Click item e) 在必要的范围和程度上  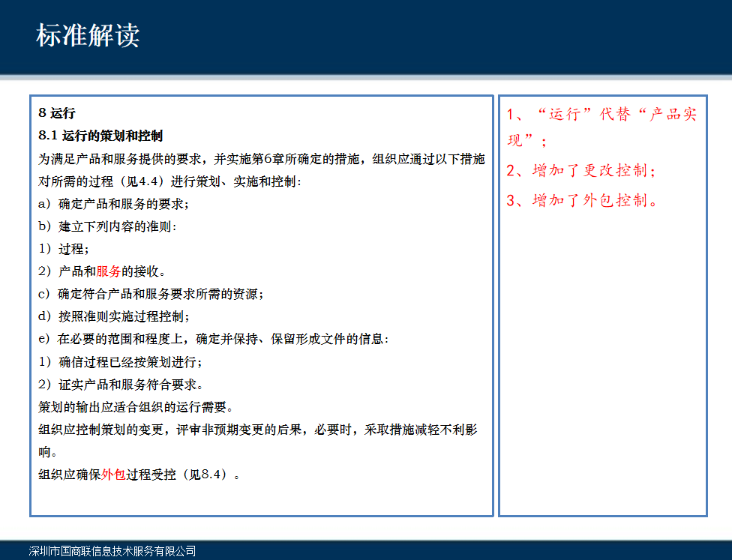coord(213,339)
